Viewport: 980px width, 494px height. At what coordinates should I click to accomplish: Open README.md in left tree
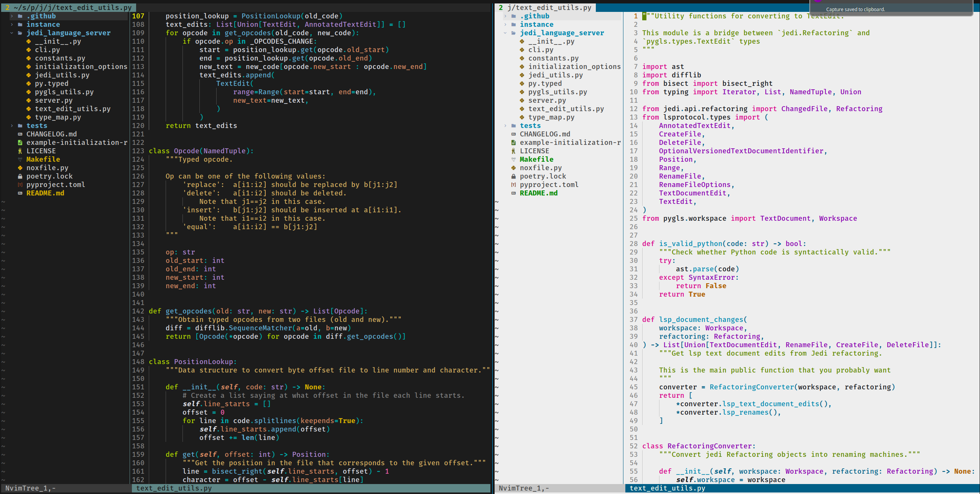click(45, 193)
